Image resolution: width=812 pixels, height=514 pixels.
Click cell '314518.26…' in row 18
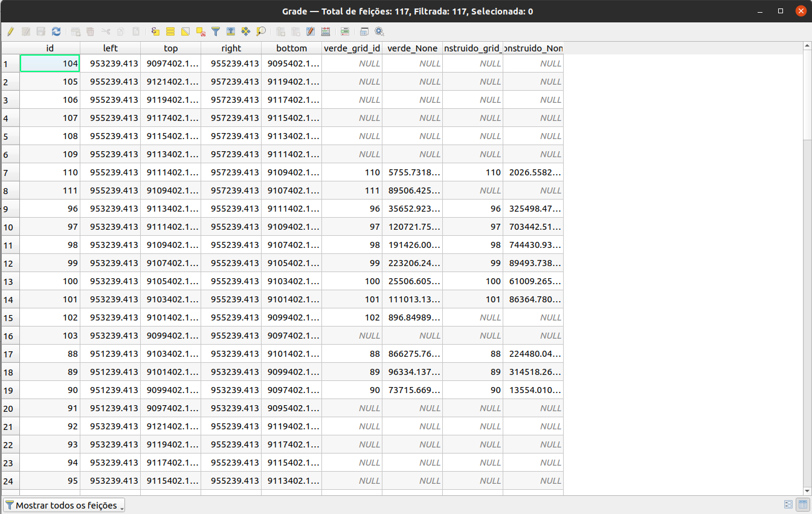click(533, 372)
